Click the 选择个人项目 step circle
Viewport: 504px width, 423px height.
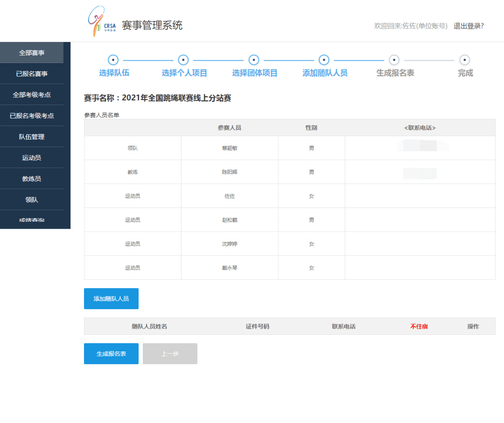[x=183, y=60]
